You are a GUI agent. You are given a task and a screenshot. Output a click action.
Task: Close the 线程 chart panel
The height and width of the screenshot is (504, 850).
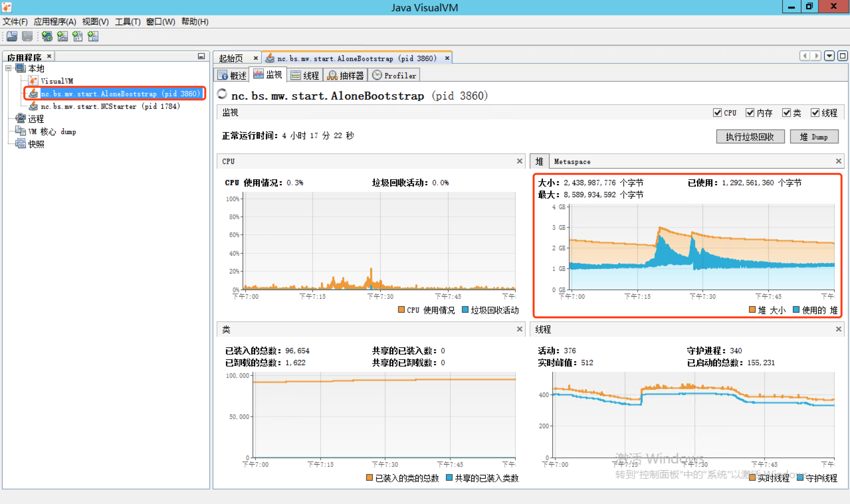click(x=838, y=329)
